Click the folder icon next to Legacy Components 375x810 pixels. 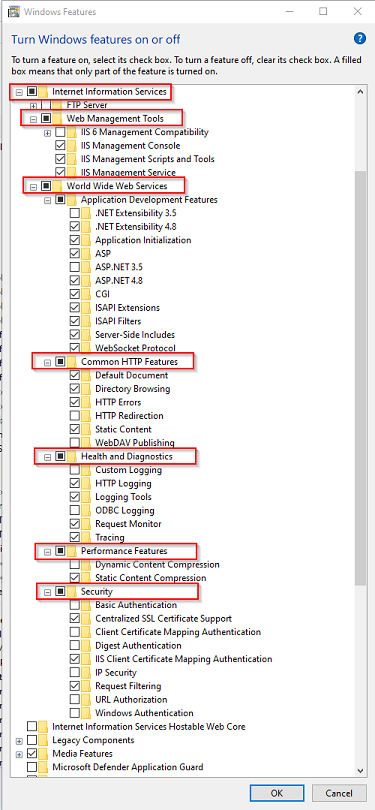coord(43,740)
